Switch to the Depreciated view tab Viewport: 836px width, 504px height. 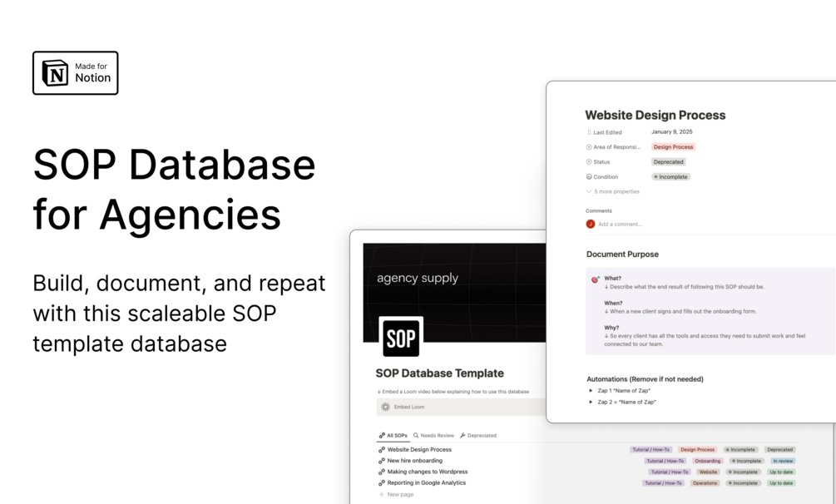click(x=478, y=436)
